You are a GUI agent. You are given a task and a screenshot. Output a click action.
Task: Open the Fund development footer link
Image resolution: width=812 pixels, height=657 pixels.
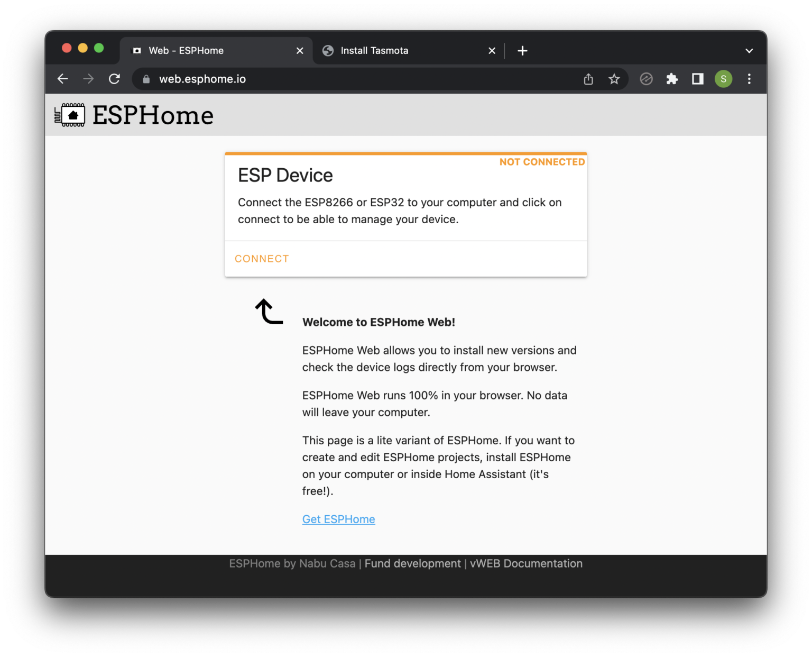412,564
